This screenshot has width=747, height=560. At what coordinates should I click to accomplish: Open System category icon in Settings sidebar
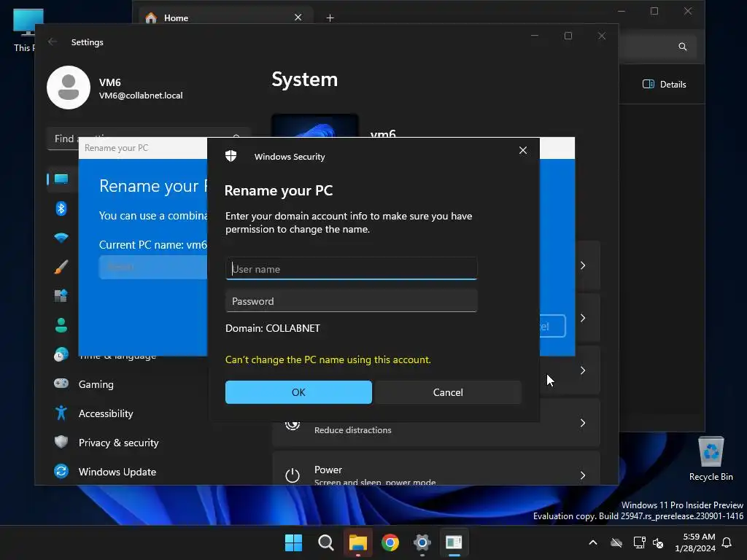point(61,179)
